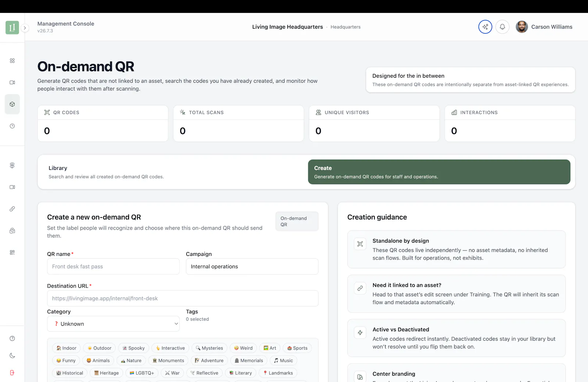Open the video camera icon beneath the dashboard grid

tap(12, 82)
